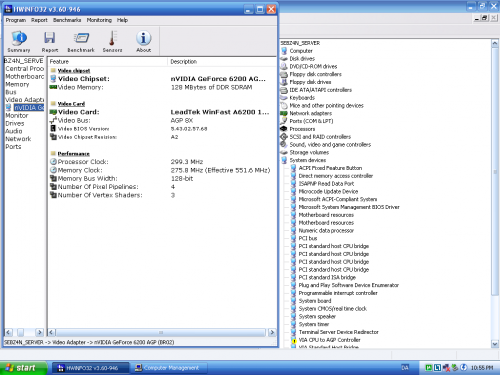Open the Windows Start button
Viewport: 500px width, 375px height.
tap(23, 368)
